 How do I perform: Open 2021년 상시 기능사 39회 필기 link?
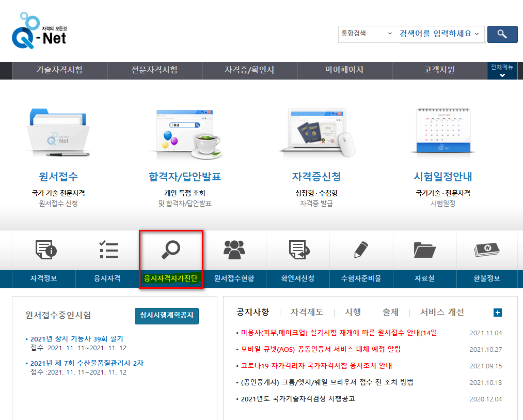coord(77,339)
